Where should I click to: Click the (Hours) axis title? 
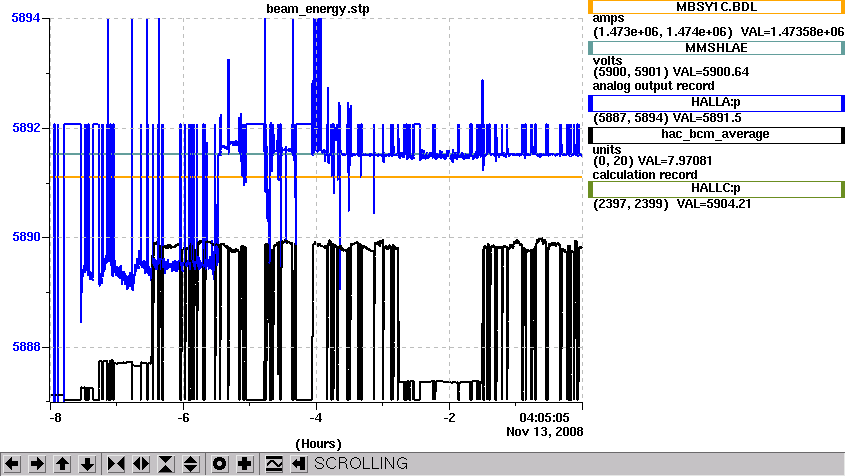click(x=318, y=444)
